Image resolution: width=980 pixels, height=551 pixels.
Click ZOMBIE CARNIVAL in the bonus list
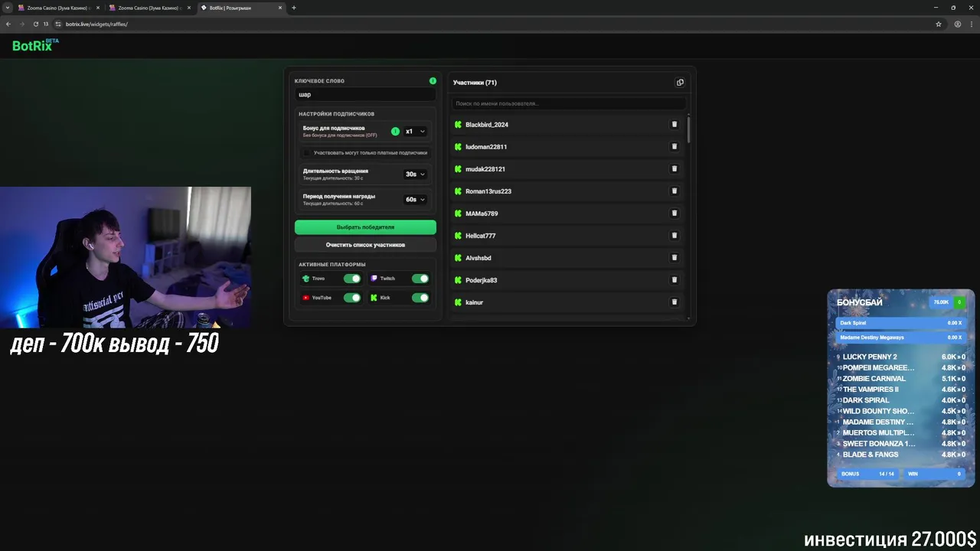tap(874, 378)
